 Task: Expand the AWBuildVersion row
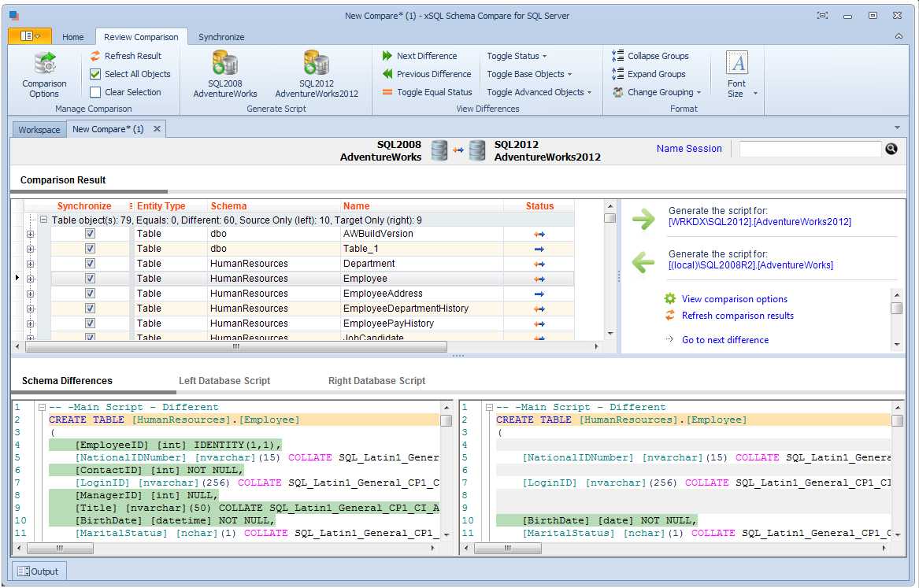point(31,235)
